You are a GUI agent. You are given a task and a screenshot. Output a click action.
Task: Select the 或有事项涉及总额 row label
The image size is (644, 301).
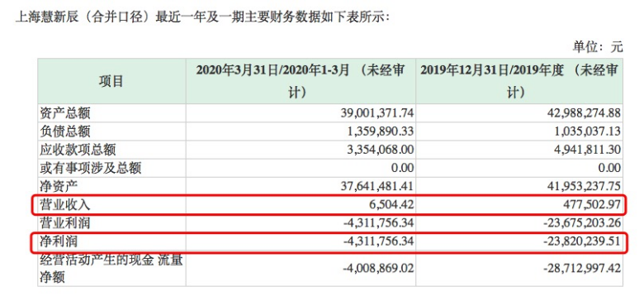[90, 168]
